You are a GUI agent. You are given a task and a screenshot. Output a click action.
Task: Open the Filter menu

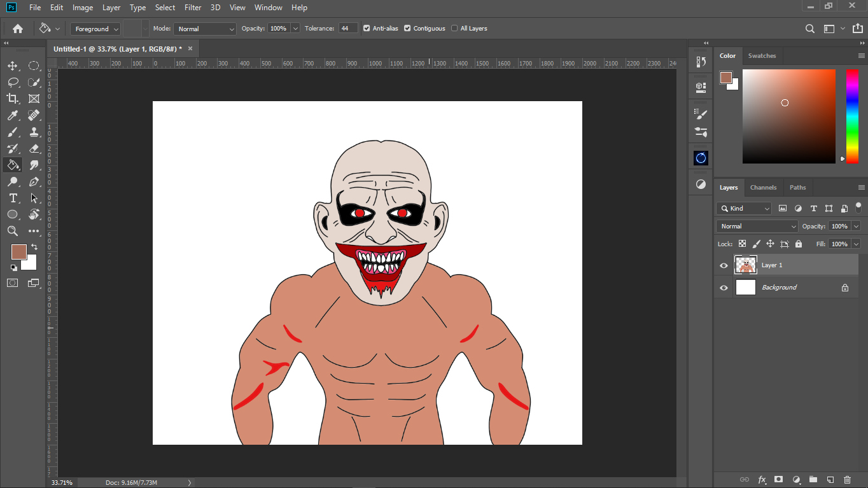[192, 8]
